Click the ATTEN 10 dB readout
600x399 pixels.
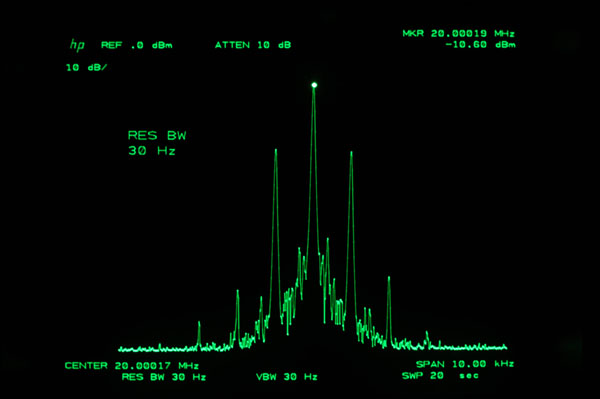(253, 45)
